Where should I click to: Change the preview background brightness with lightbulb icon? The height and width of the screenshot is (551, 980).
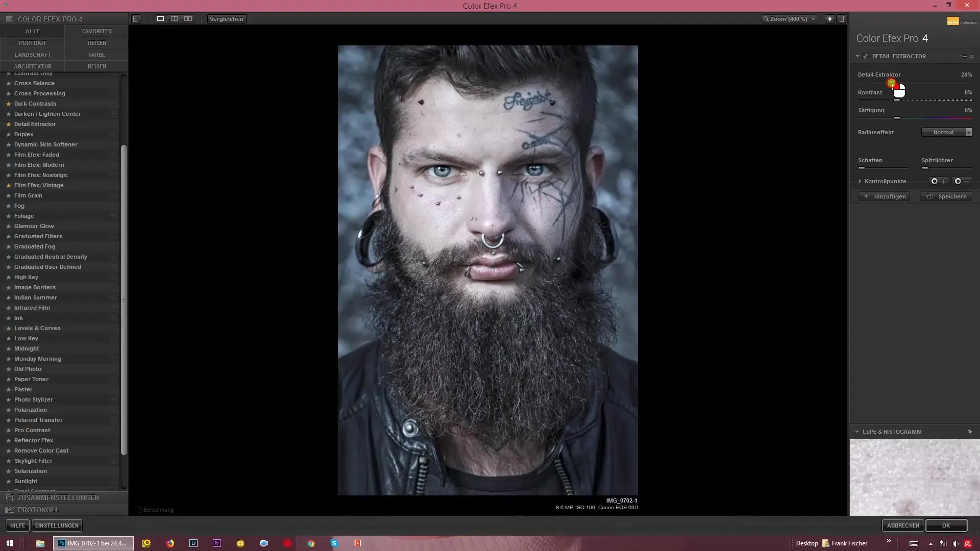click(x=830, y=19)
